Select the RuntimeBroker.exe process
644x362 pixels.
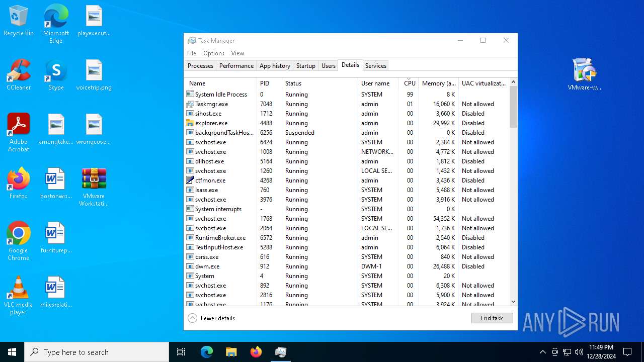pos(347,238)
